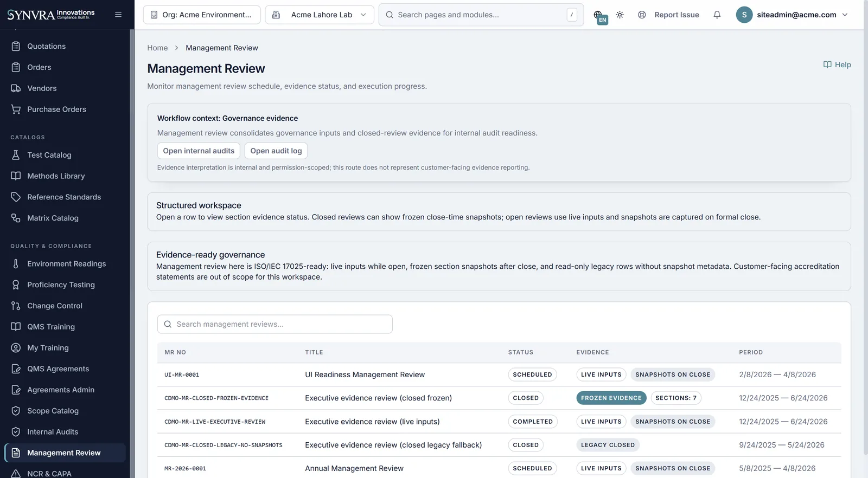Toggle light/dark theme sun icon
Screen dimensions: 868x478
pyautogui.click(x=620, y=15)
